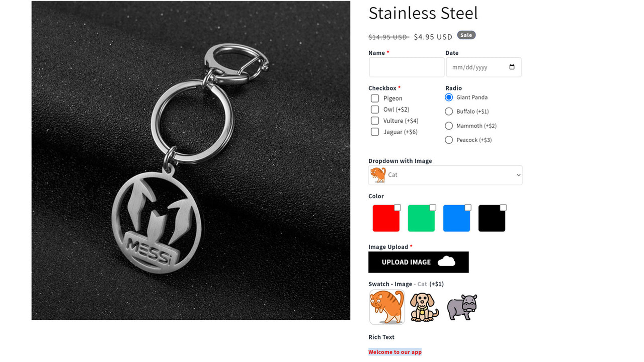Click the Messi keychain product image
644x362 pixels.
click(x=191, y=160)
